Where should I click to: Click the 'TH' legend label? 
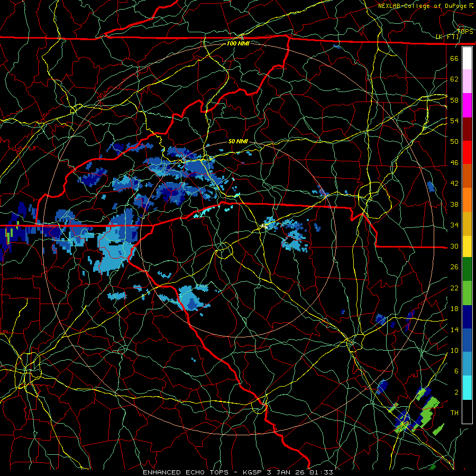tap(454, 413)
